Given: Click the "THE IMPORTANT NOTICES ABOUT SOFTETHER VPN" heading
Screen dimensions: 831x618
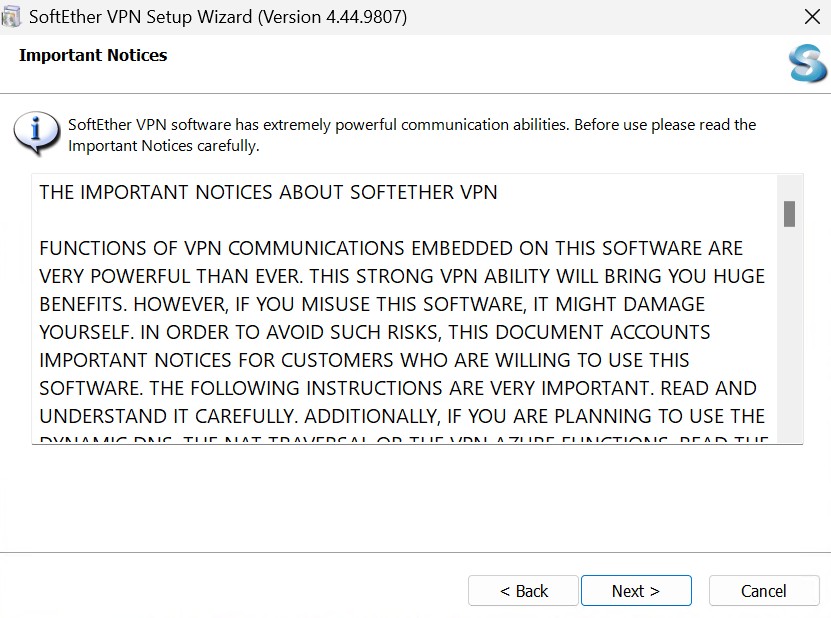Looking at the screenshot, I should pos(268,192).
